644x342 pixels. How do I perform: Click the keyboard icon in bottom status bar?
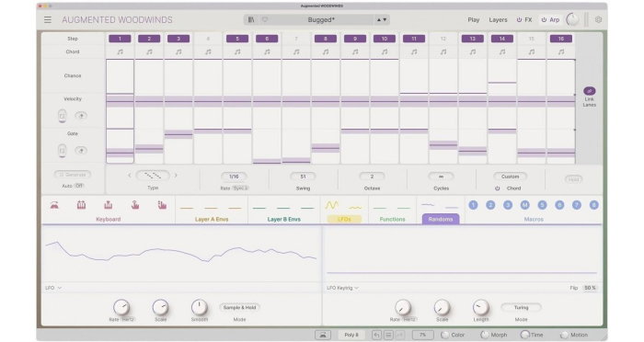point(323,335)
